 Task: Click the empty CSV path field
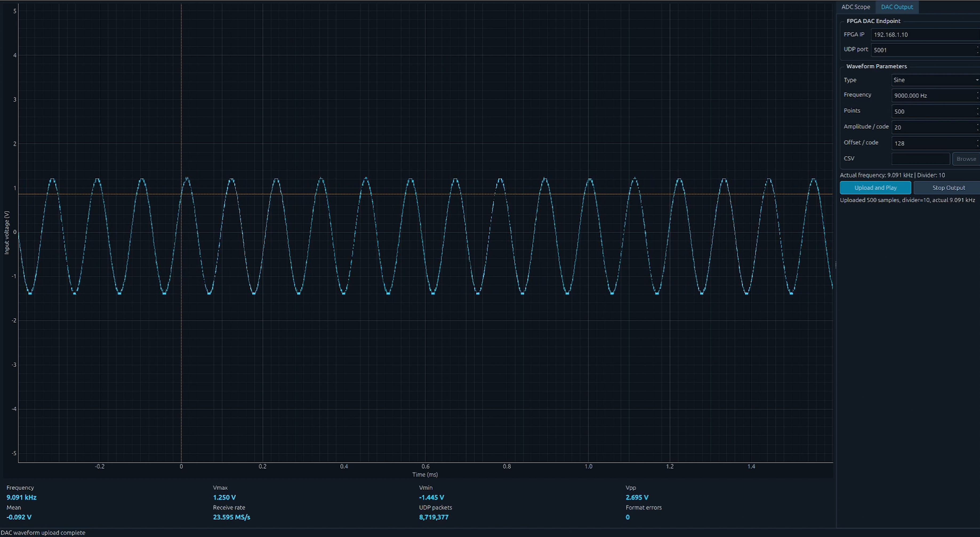point(921,159)
